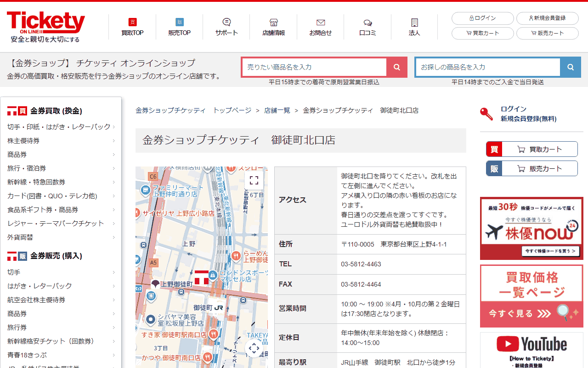Click the ファミリーマート marker on map

pos(146,190)
